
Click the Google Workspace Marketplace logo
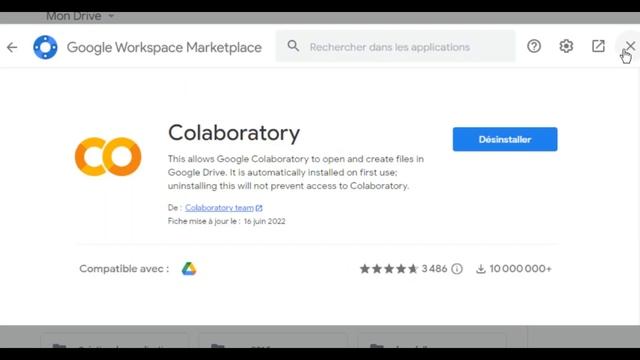(x=45, y=47)
